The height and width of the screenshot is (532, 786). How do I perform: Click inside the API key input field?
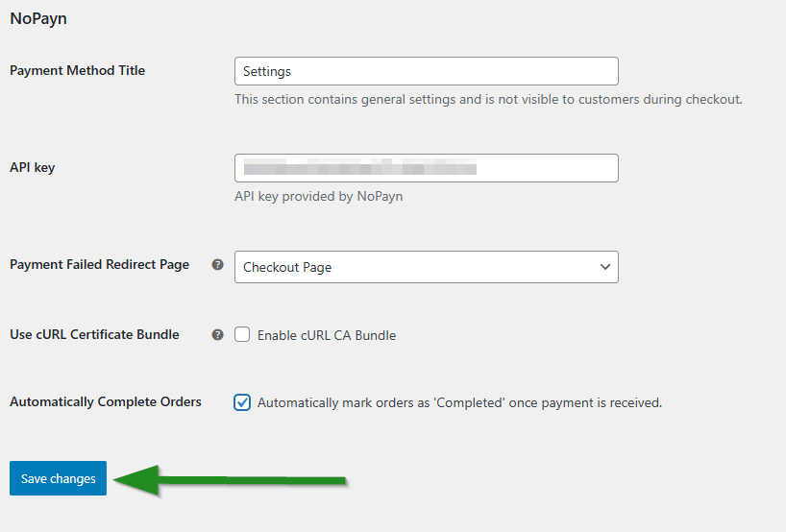[x=426, y=168]
